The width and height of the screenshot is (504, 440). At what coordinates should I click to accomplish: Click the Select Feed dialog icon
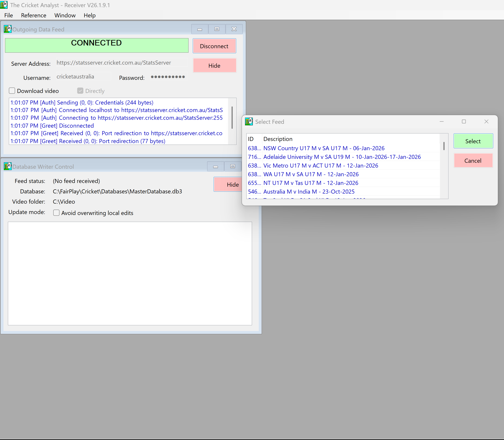click(x=249, y=121)
